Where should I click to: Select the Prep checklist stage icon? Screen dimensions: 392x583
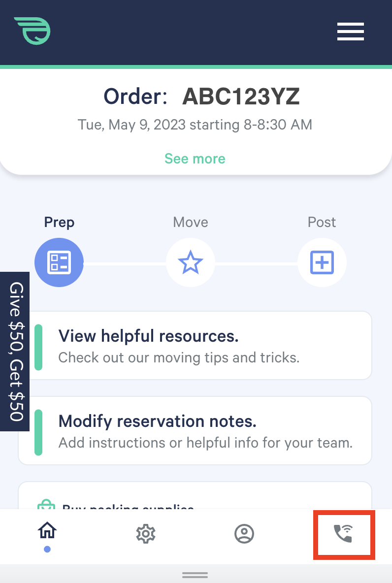[59, 262]
